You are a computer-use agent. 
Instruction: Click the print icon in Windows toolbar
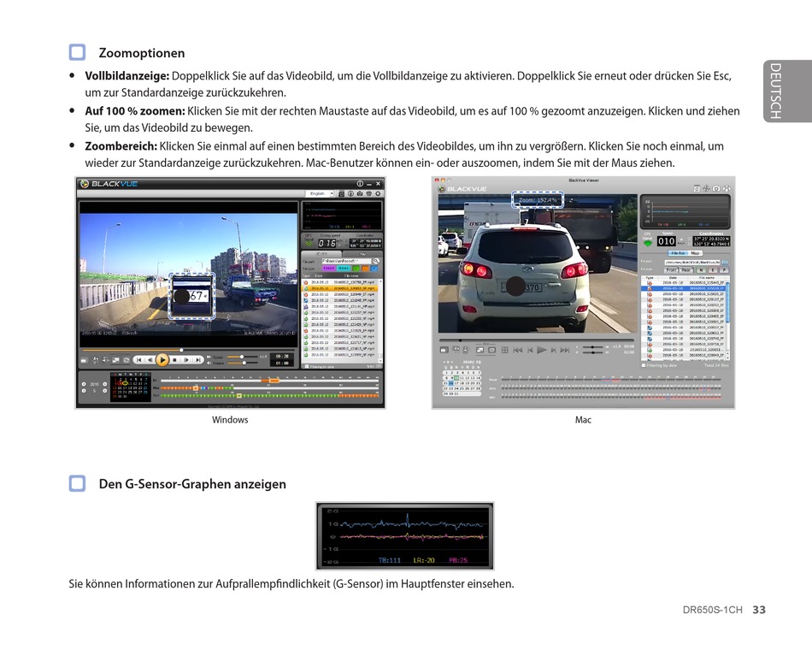(368, 194)
